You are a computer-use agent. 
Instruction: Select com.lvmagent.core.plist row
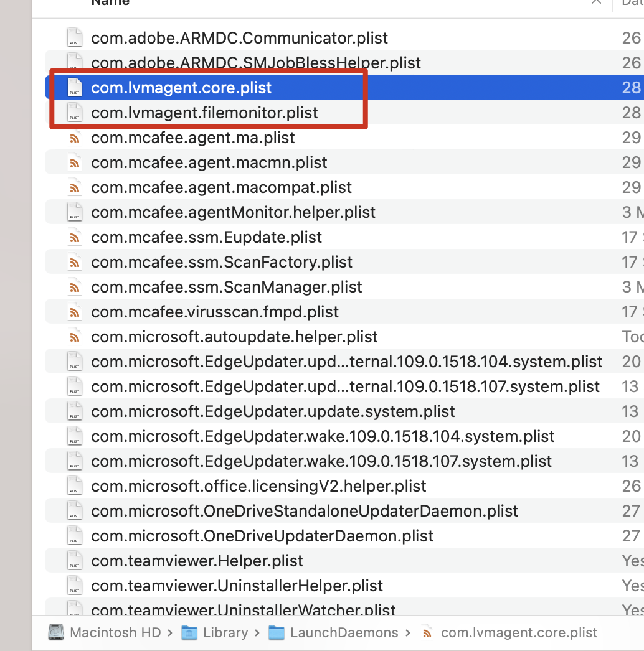point(344,88)
